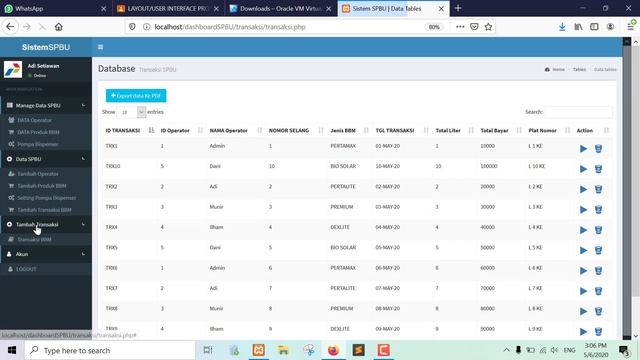The height and width of the screenshot is (360, 640).
Task: Open edit action for TRX4 row
Action: click(583, 230)
